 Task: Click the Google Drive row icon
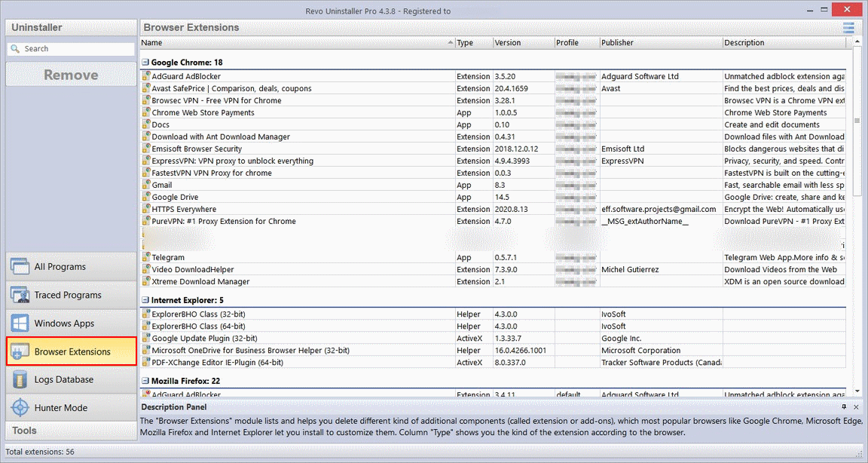click(x=146, y=197)
